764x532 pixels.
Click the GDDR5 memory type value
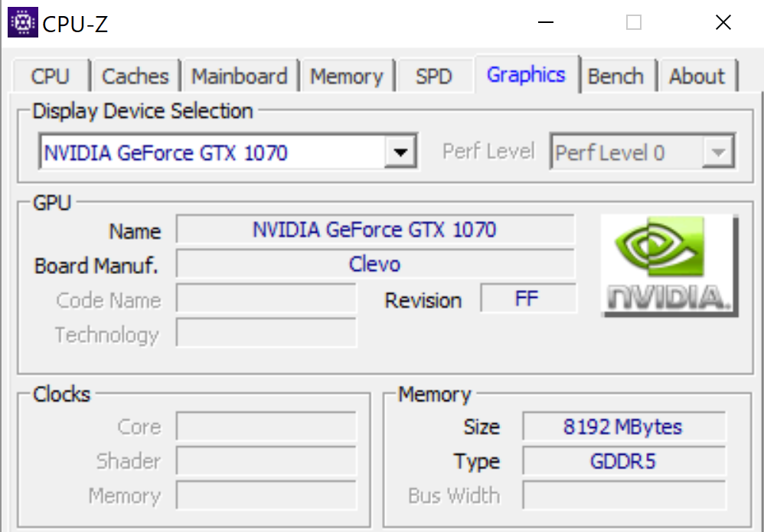point(623,461)
